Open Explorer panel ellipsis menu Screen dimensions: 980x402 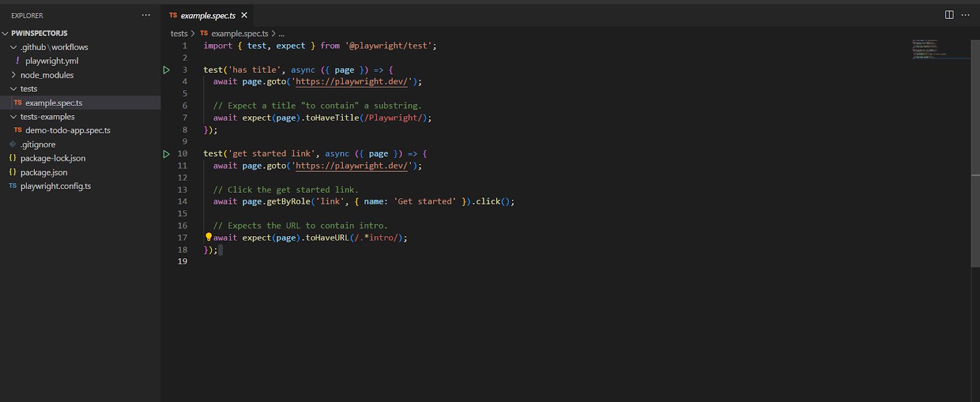click(146, 15)
